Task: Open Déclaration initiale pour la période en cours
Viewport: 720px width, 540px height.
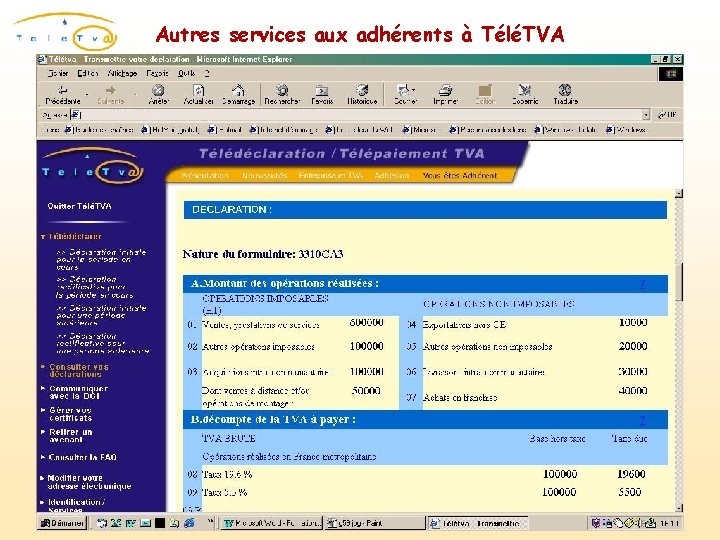Action: click(x=101, y=259)
